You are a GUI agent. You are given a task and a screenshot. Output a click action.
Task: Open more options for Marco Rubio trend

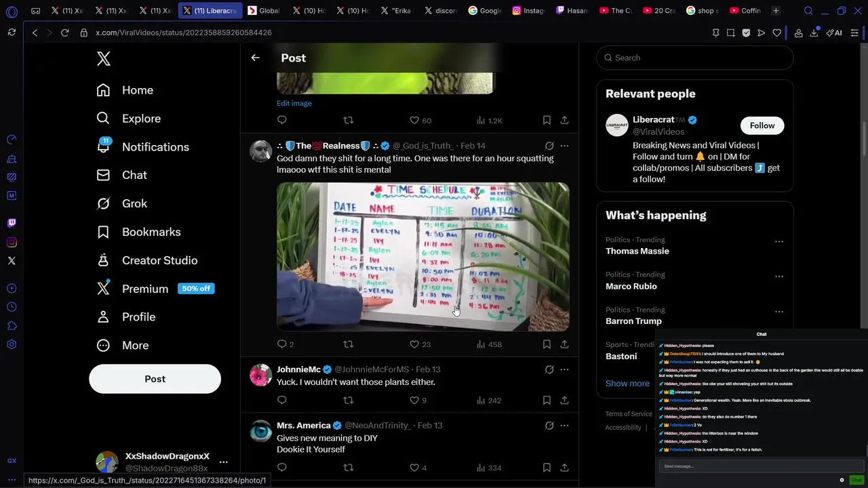click(x=779, y=277)
